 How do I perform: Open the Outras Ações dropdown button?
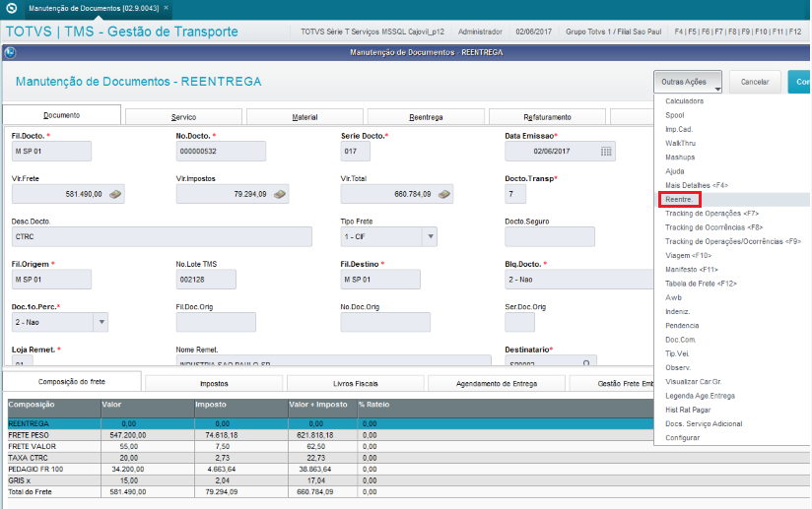pyautogui.click(x=688, y=82)
